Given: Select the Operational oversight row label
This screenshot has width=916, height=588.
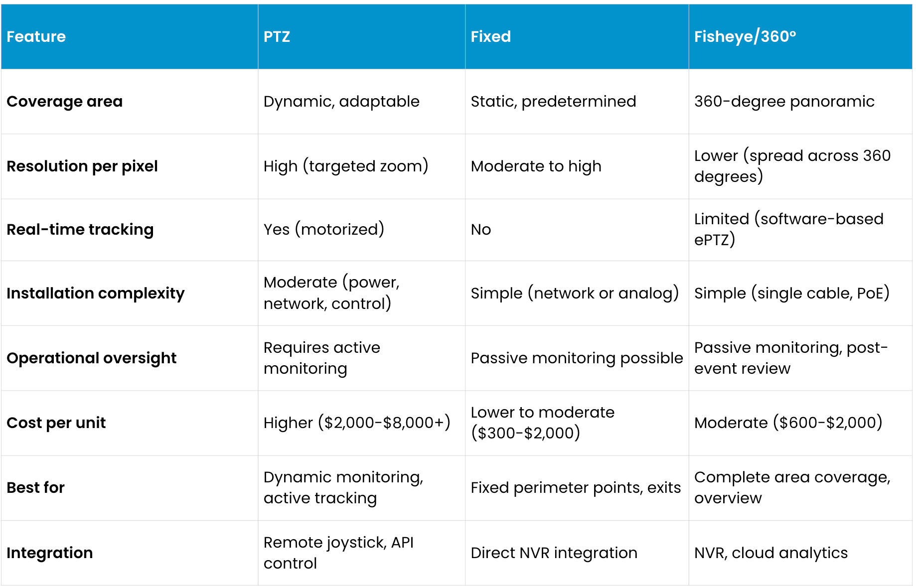Looking at the screenshot, I should pos(91,358).
